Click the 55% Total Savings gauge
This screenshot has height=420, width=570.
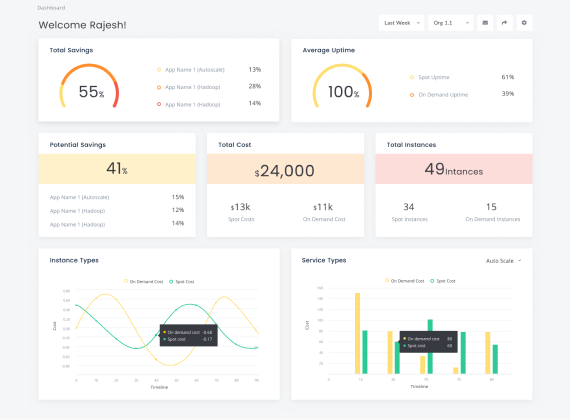[x=89, y=86]
